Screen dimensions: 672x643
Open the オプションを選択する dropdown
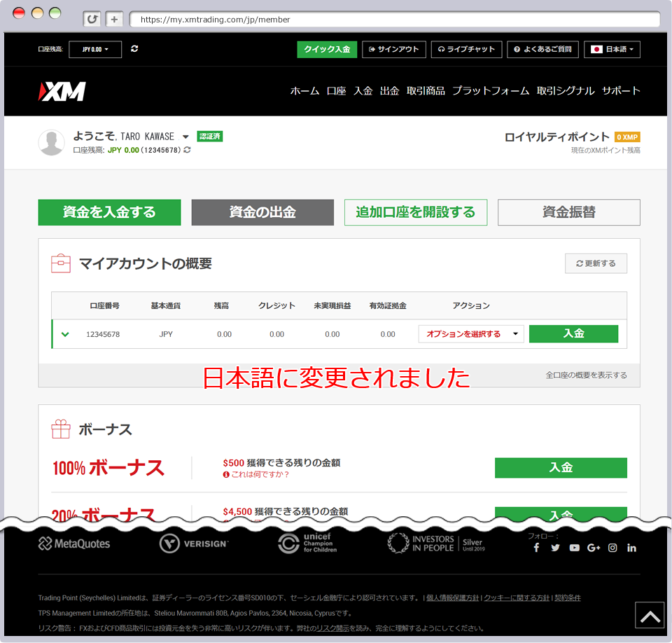(470, 334)
